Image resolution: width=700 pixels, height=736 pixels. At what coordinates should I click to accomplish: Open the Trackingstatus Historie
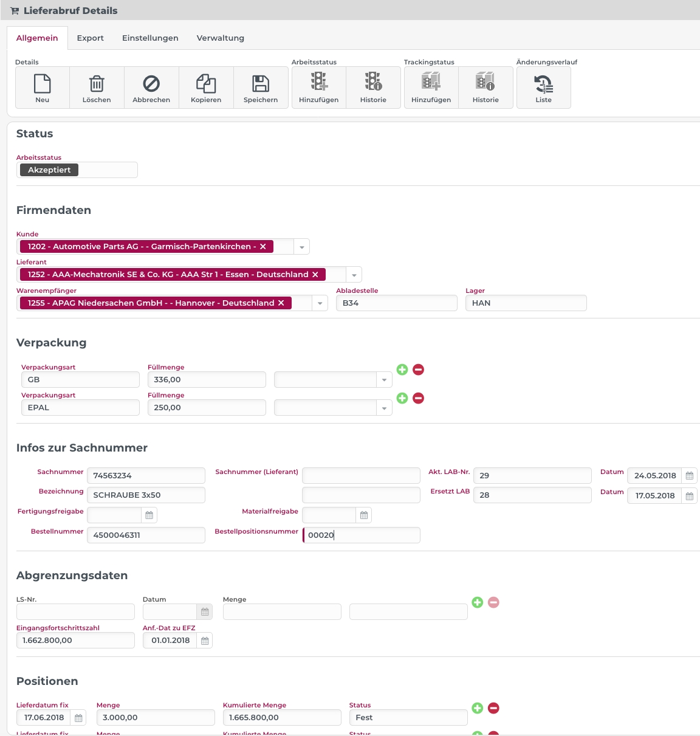click(486, 82)
